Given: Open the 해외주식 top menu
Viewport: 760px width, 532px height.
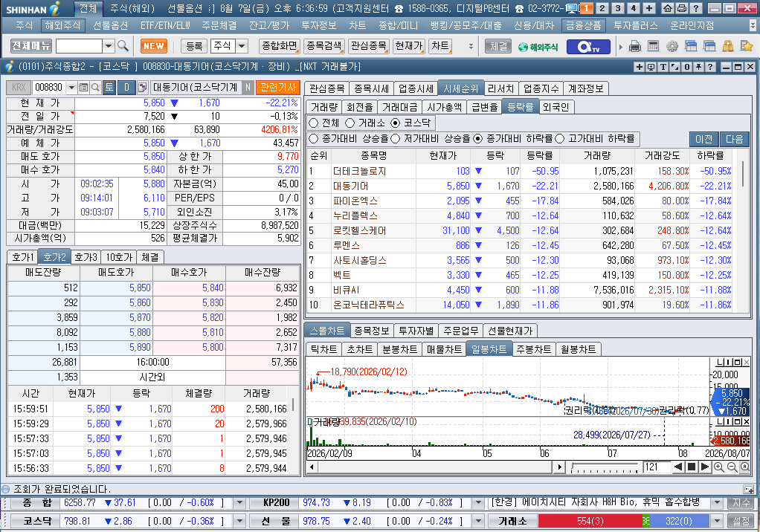Looking at the screenshot, I should pos(62,26).
